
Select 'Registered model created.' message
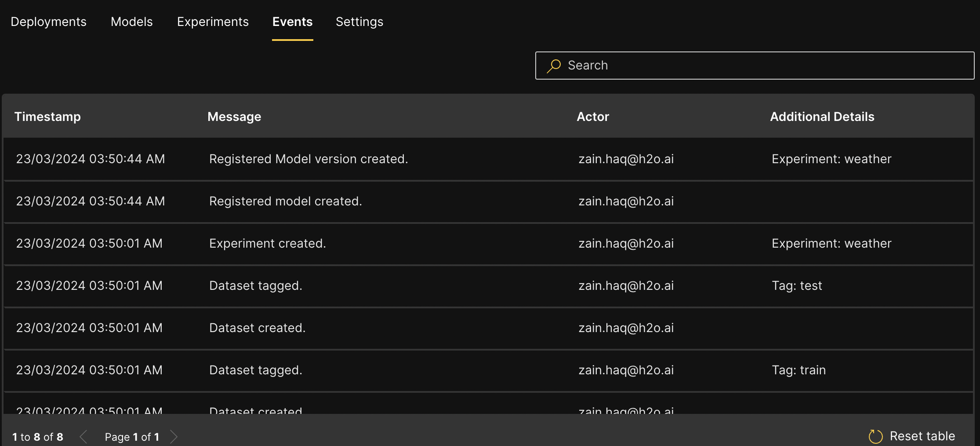(286, 201)
